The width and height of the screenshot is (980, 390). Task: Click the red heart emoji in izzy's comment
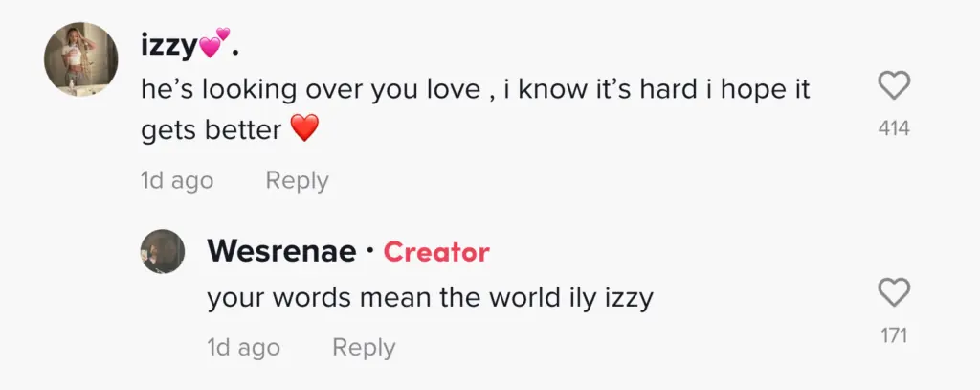tap(302, 129)
